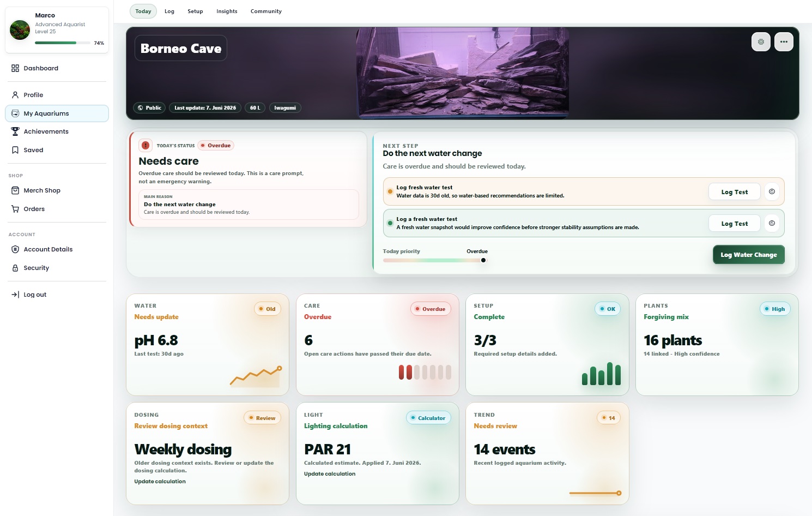Click the Iwagumi tag badge

pyautogui.click(x=285, y=108)
